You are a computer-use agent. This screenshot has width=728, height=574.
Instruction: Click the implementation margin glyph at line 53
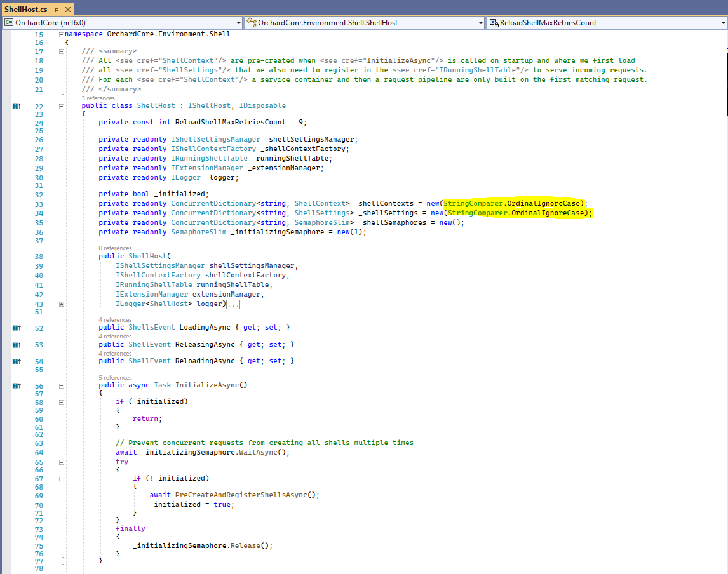pyautogui.click(x=17, y=345)
